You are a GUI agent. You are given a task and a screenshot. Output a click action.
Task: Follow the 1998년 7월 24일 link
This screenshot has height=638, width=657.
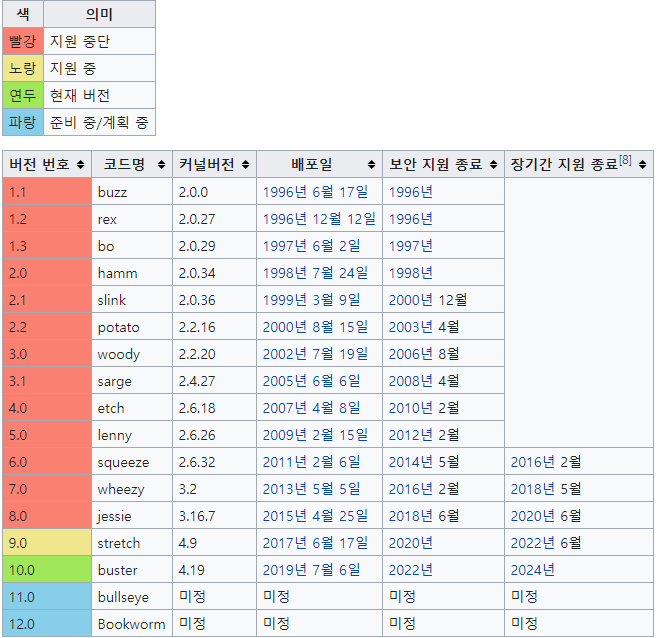coord(315,273)
